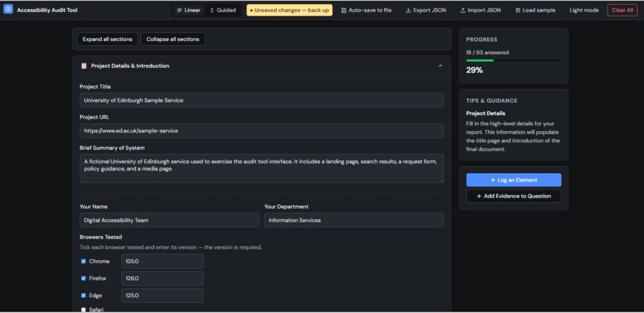644x313 pixels.
Task: Click the Edge version field
Action: pos(162,295)
